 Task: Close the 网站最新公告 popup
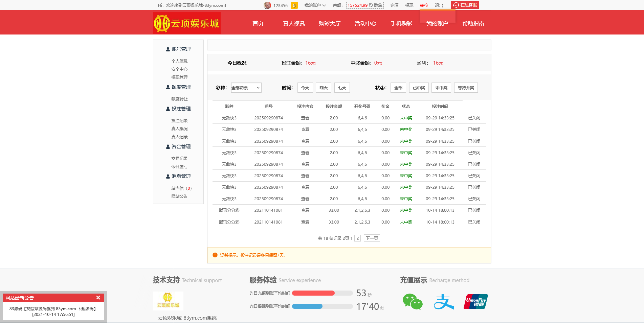[x=98, y=298]
